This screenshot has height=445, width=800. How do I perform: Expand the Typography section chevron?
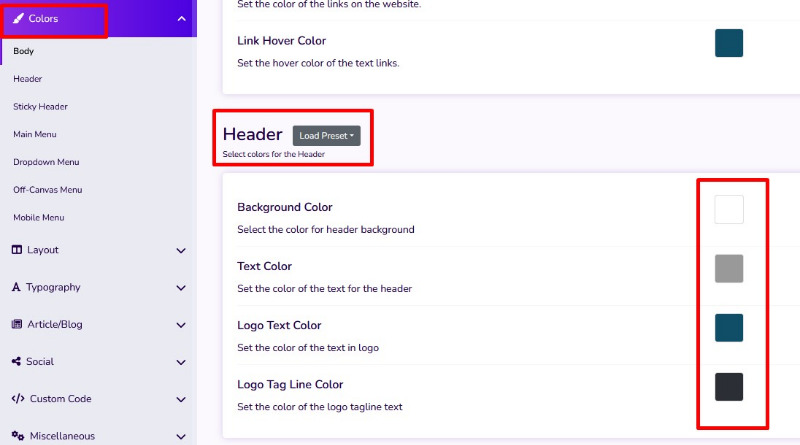click(x=181, y=288)
